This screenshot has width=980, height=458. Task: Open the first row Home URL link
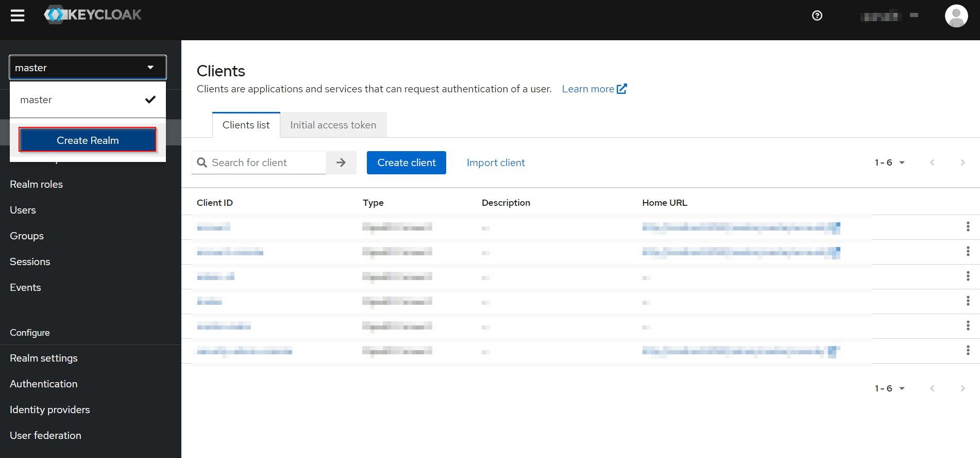741,227
